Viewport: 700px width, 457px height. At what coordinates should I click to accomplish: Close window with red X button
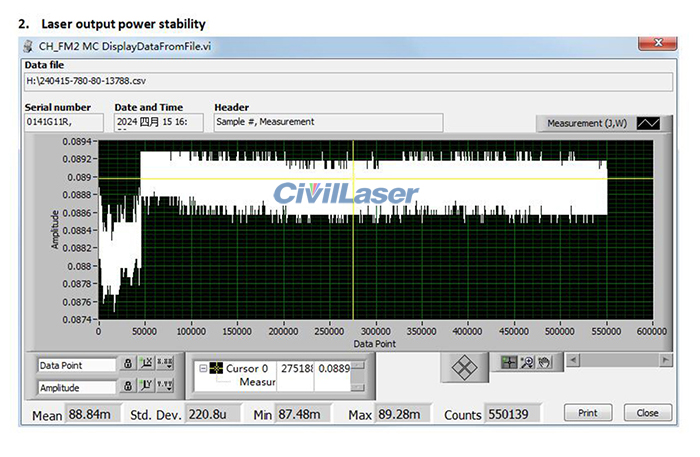658,43
